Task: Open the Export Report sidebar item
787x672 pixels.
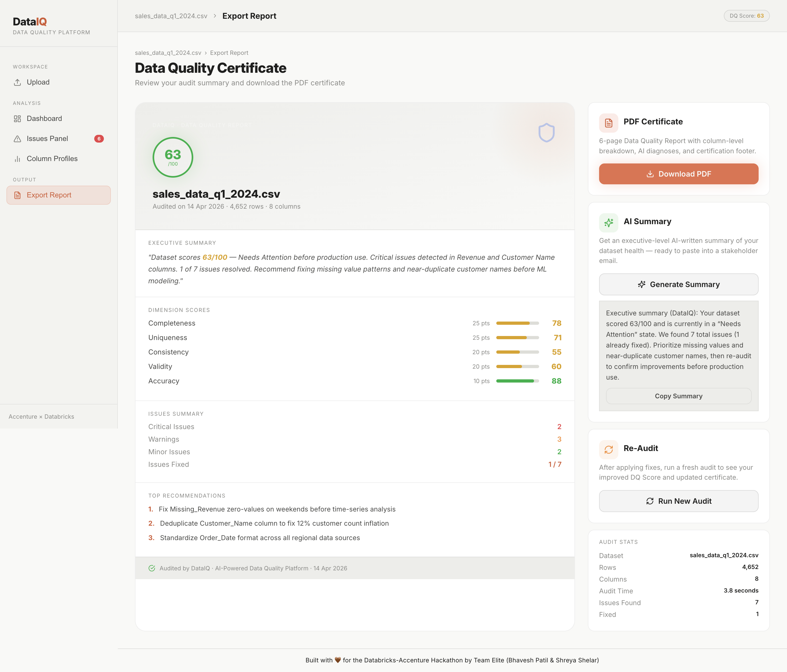Action: click(x=59, y=195)
